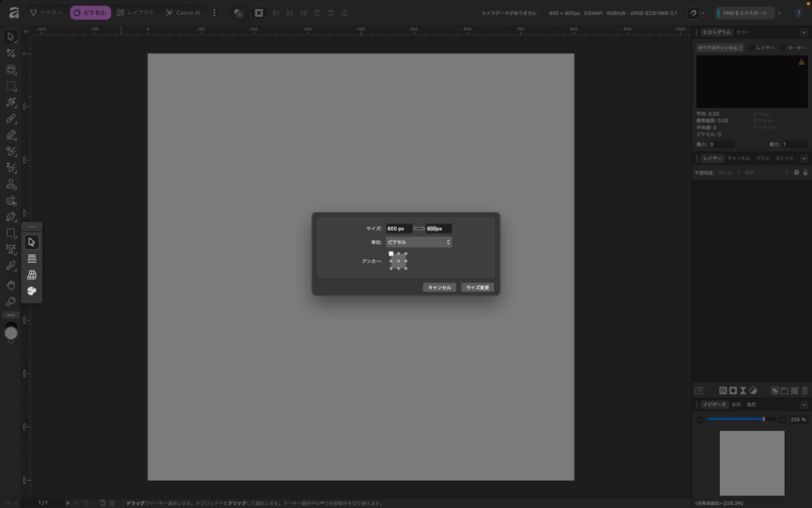812x508 pixels.
Task: Click the サイズ変更 button to confirm
Action: (x=478, y=287)
